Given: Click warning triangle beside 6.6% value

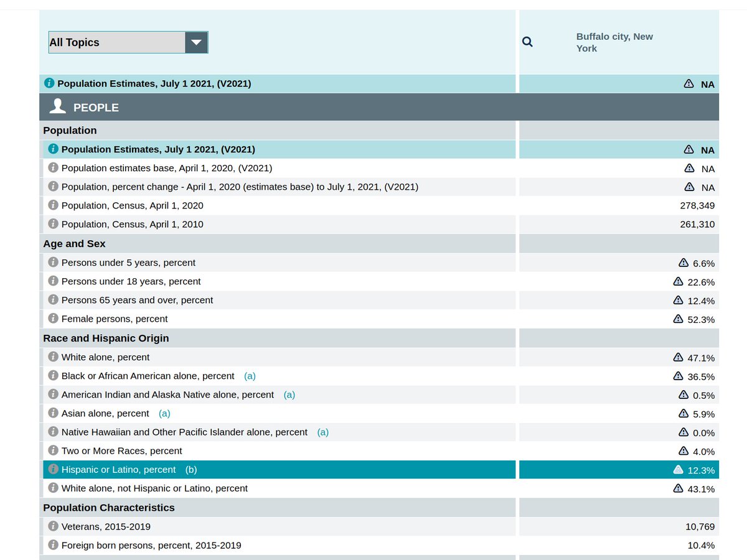Looking at the screenshot, I should pyautogui.click(x=684, y=263).
